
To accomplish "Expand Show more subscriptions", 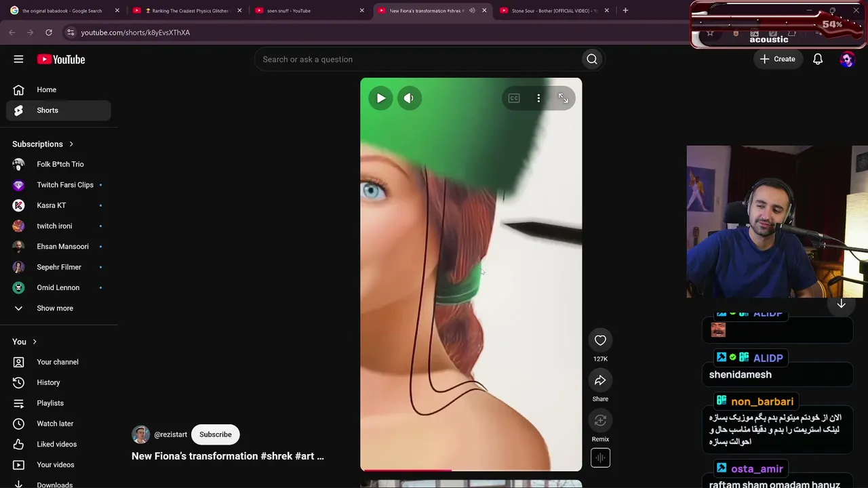I will click(58, 308).
